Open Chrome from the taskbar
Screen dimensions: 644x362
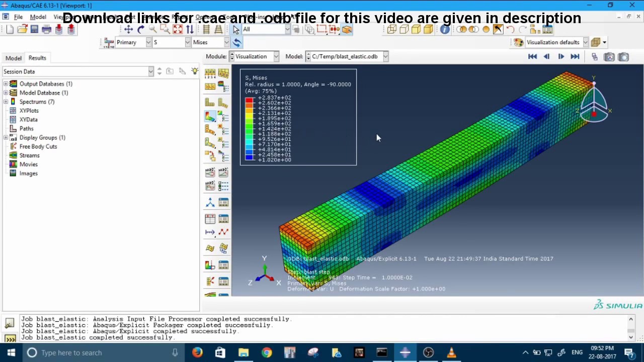(267, 353)
